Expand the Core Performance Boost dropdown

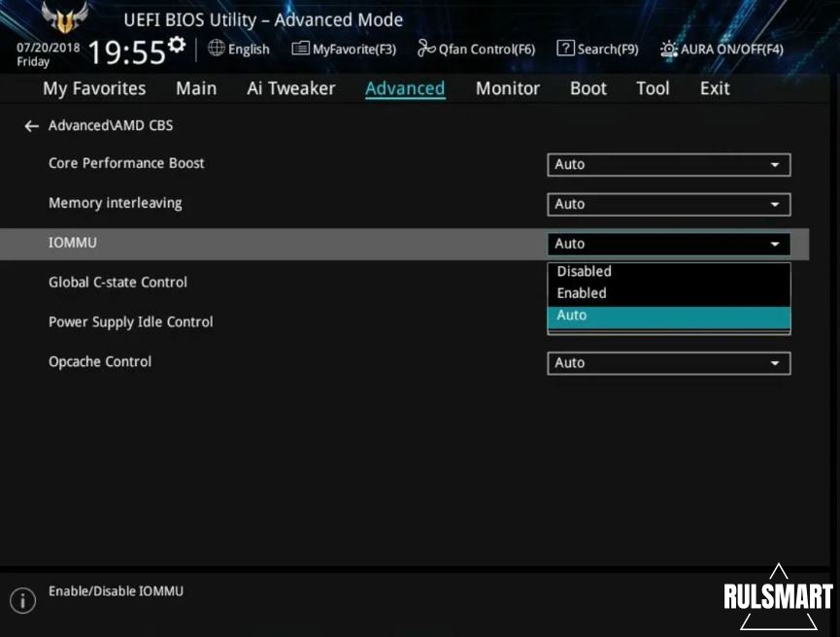(668, 165)
